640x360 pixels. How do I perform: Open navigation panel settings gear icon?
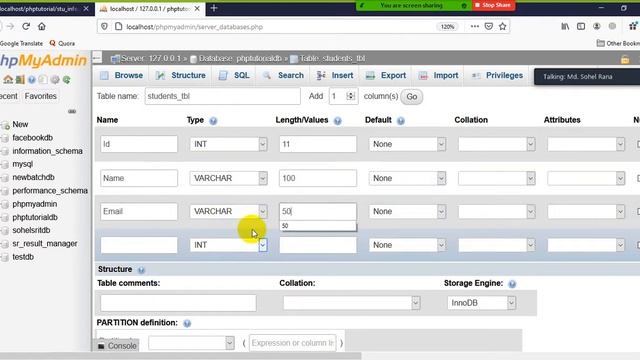point(55,80)
